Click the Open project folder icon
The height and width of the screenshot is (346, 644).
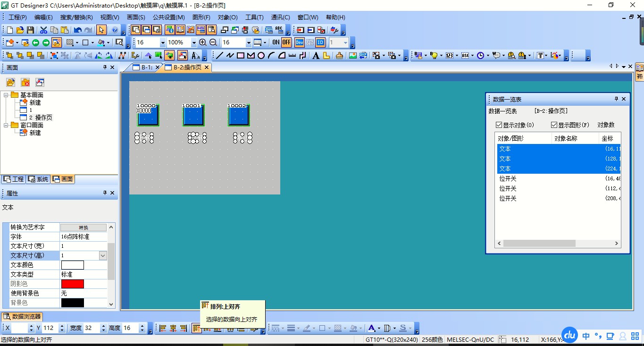pos(20,30)
